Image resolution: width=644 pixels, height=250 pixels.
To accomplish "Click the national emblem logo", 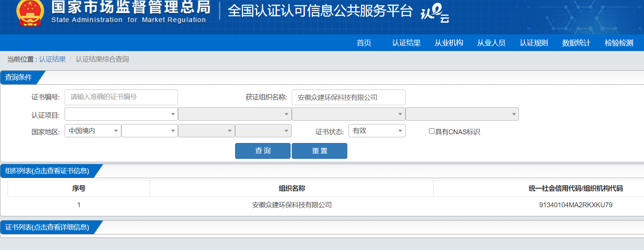I will point(30,13).
